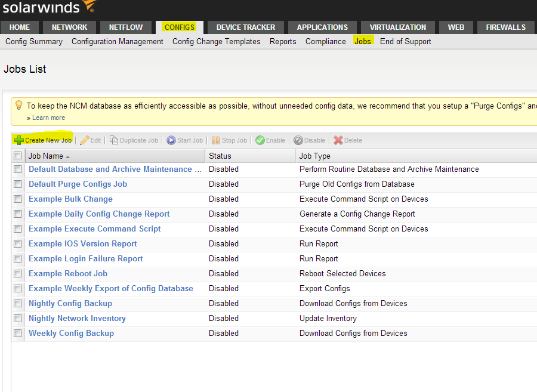Open Config Change Templates
The height and width of the screenshot is (392, 537).
[216, 41]
